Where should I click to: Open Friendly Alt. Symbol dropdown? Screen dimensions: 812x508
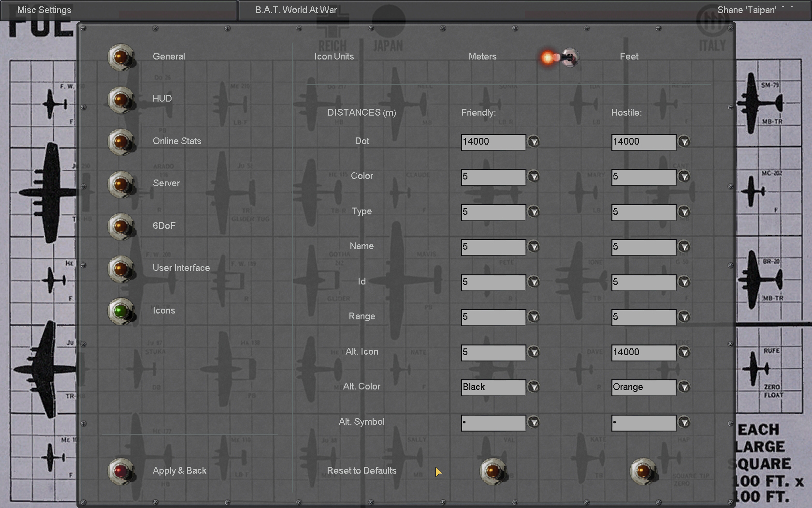[534, 422]
